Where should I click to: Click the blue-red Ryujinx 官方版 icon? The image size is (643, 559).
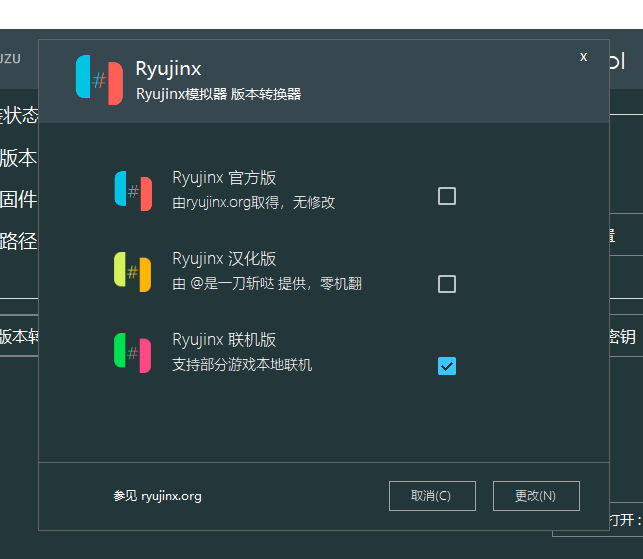[133, 191]
